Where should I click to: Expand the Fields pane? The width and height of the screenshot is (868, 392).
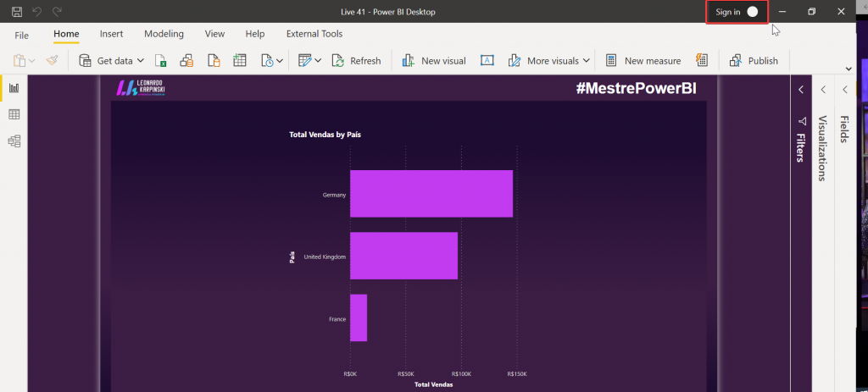tap(844, 90)
